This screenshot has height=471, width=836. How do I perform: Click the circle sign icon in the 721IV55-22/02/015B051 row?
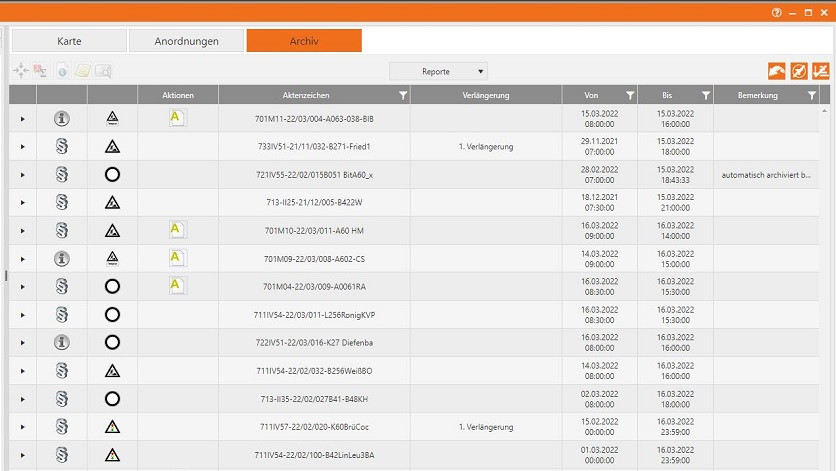pos(112,175)
